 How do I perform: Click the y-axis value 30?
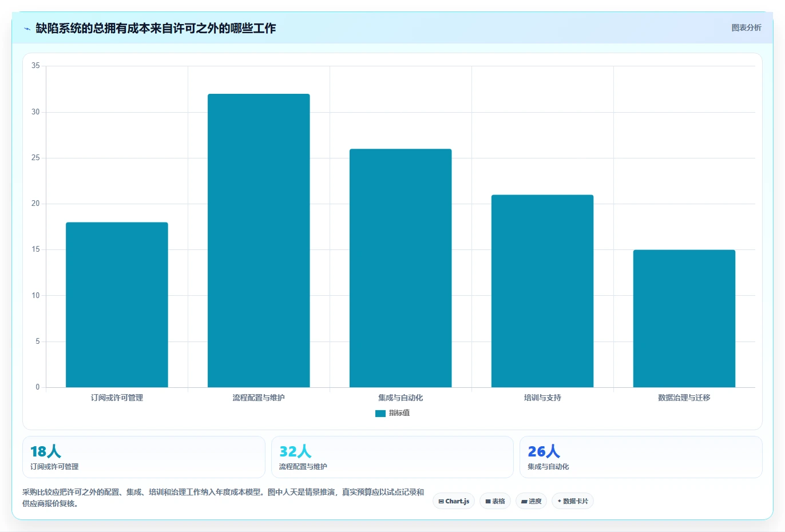point(35,112)
